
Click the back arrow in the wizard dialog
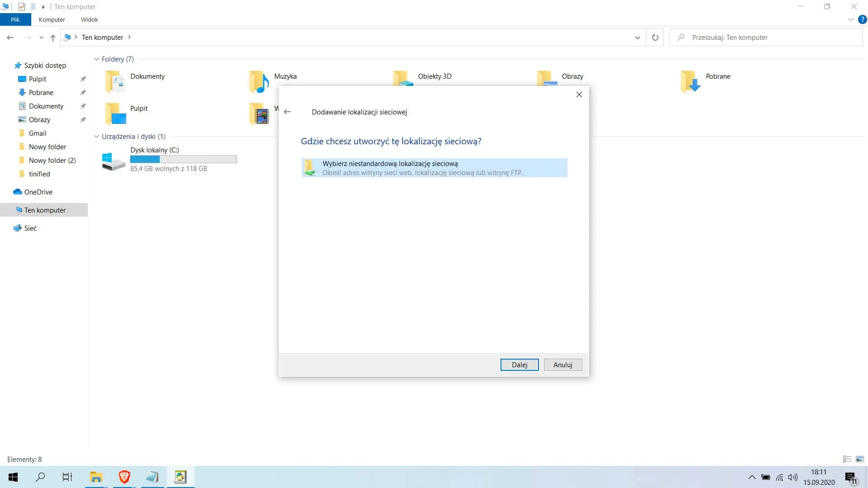pos(287,112)
